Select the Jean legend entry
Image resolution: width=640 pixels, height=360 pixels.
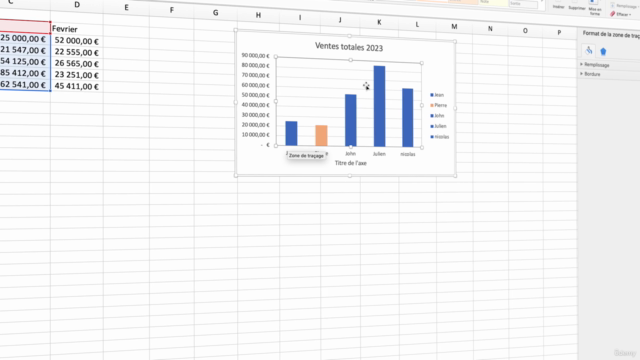click(x=437, y=95)
